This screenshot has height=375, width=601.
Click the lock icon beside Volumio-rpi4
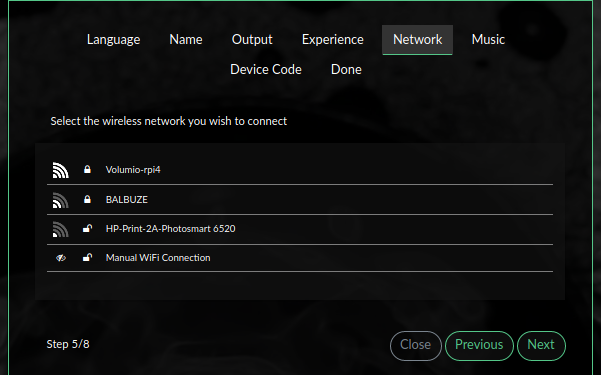coord(87,169)
